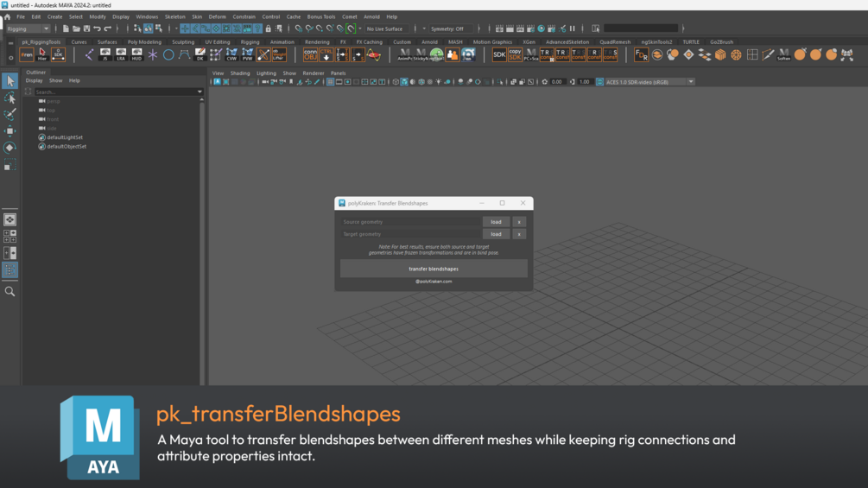The image size is (868, 488).
Task: Choose the Move tool in the toolbox
Action: (10, 131)
